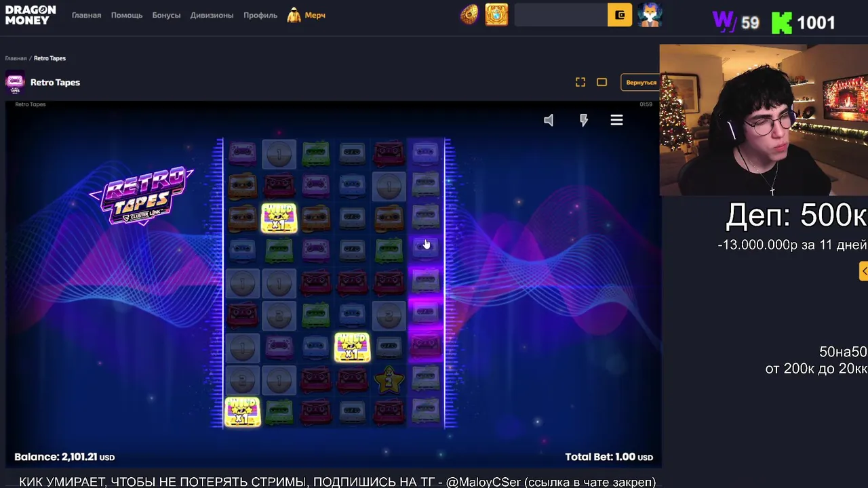Click the 01:59 game clock text
This screenshot has width=868, height=488.
pyautogui.click(x=646, y=104)
